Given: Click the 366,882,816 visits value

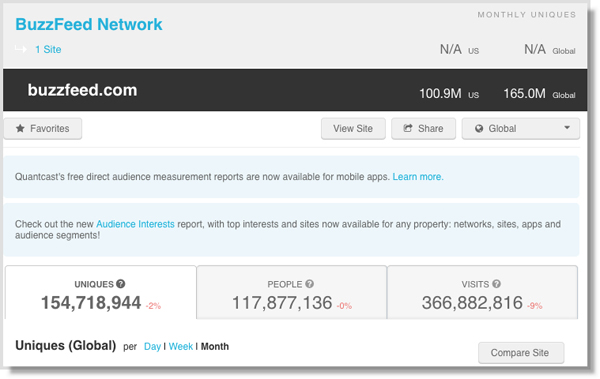Looking at the screenshot, I should (x=472, y=303).
